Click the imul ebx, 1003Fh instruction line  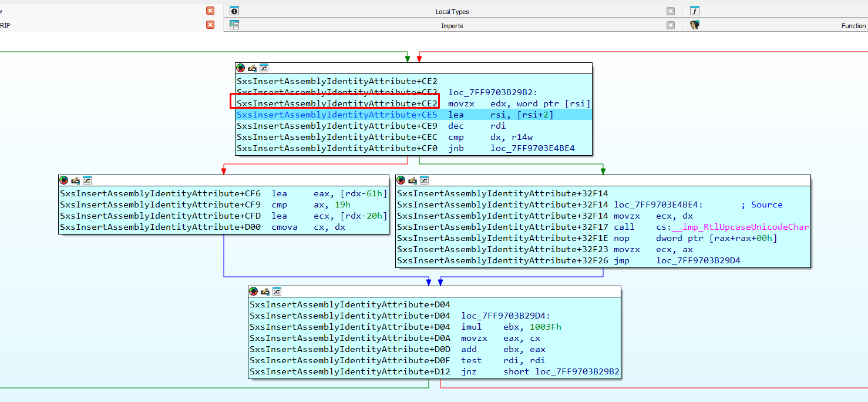(x=511, y=327)
